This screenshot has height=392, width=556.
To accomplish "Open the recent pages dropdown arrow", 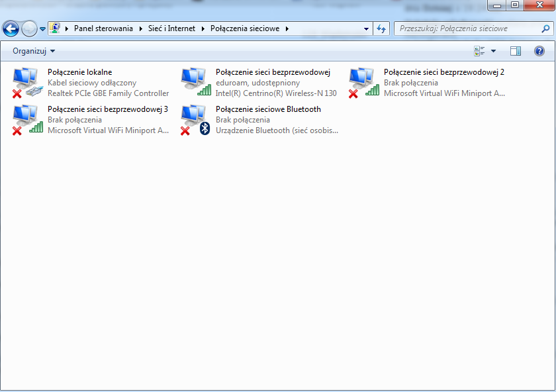I will 43,29.
